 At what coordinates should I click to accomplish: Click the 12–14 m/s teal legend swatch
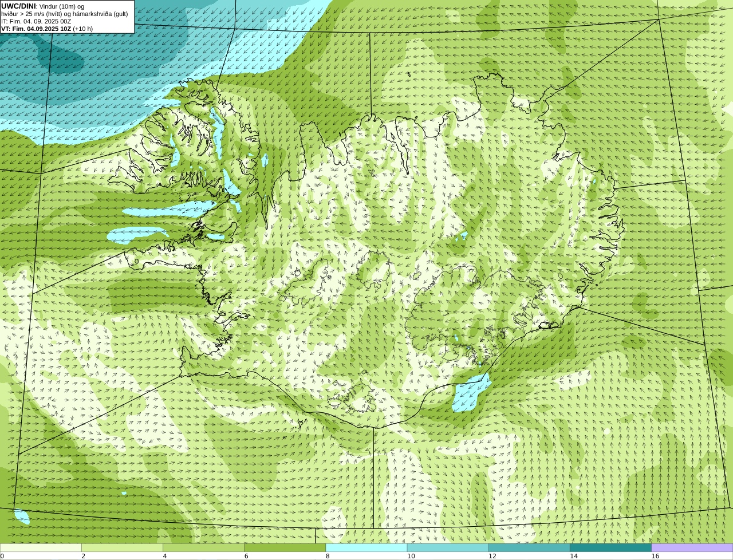pos(529,548)
